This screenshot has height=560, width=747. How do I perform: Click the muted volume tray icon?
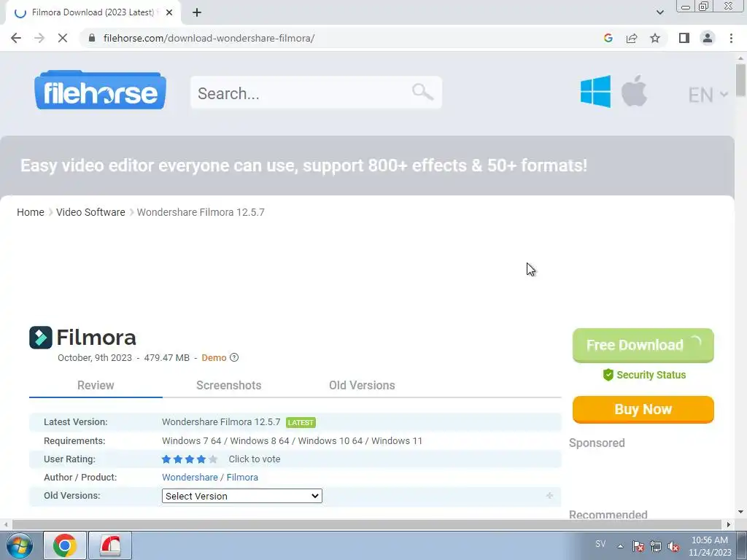[673, 546]
